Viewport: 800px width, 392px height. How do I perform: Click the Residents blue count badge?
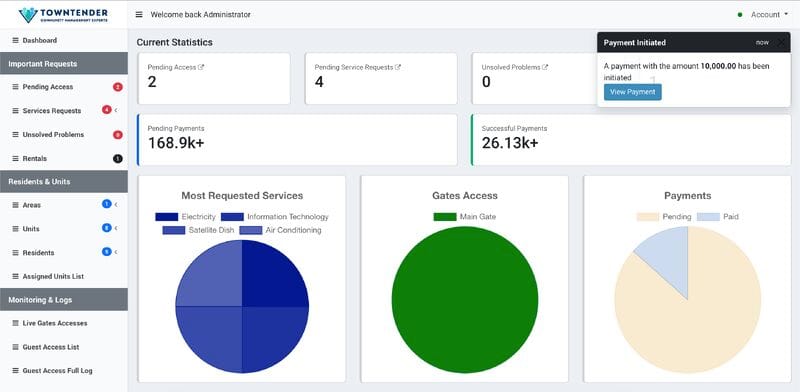pos(106,252)
